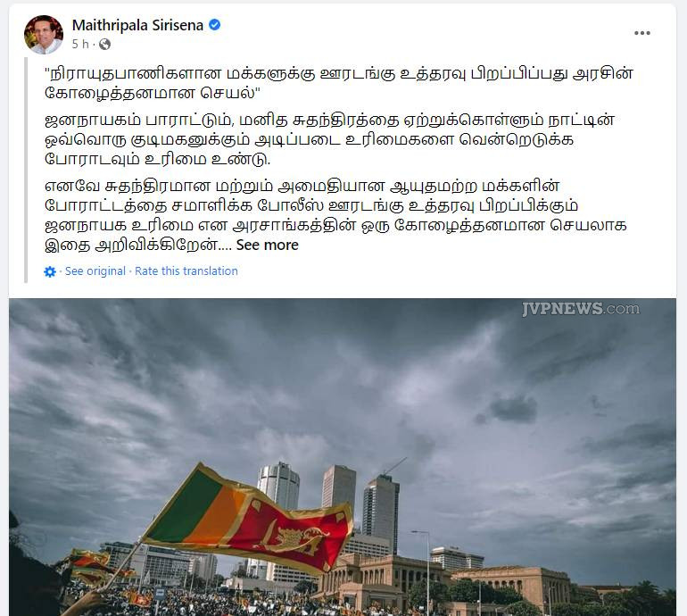Click the quoted Tamil headline at the top of the post
Viewport: 687px width, 616px height.
339,83
